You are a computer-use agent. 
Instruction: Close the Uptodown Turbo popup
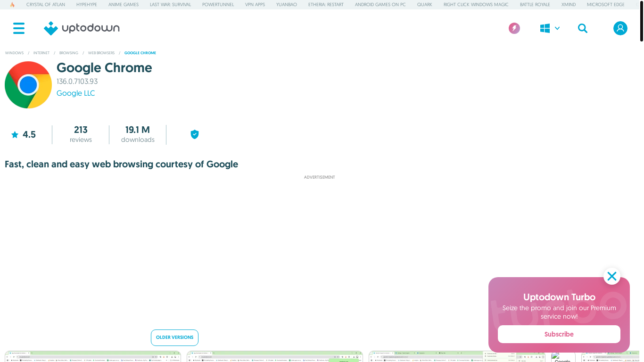click(612, 276)
